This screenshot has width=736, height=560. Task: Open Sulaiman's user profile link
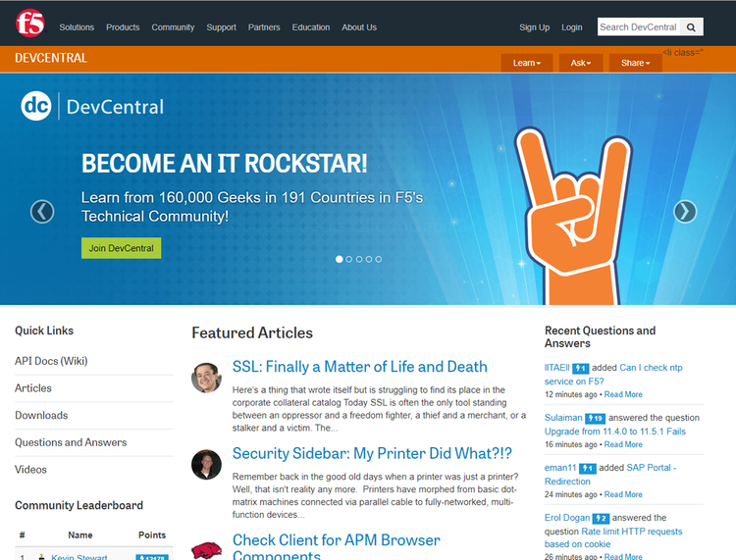[563, 418]
